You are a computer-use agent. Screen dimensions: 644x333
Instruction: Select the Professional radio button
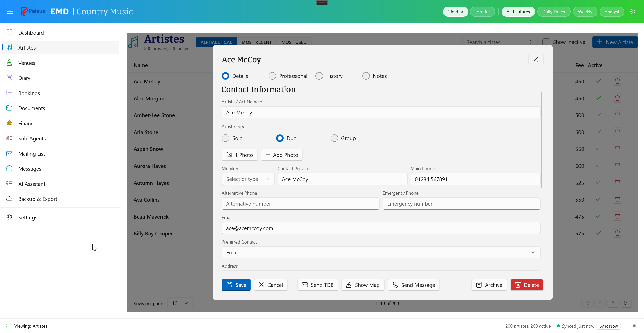[x=272, y=76]
